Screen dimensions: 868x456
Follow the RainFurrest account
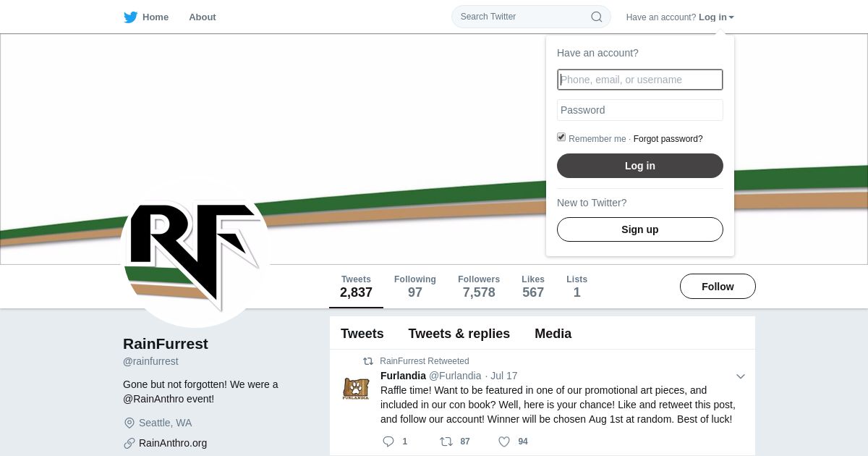pyautogui.click(x=718, y=287)
